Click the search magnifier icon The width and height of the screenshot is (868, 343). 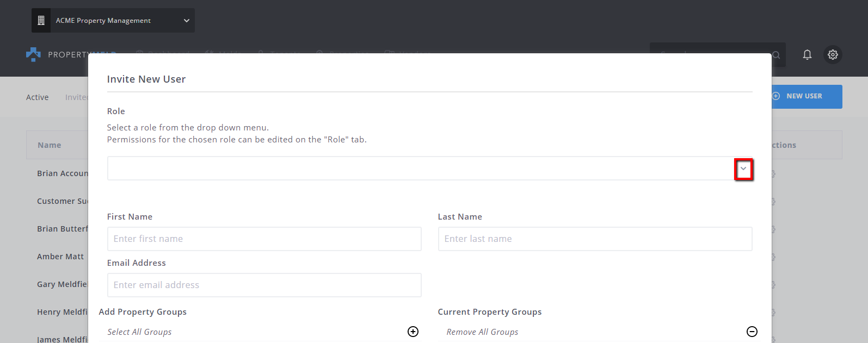[x=776, y=55]
